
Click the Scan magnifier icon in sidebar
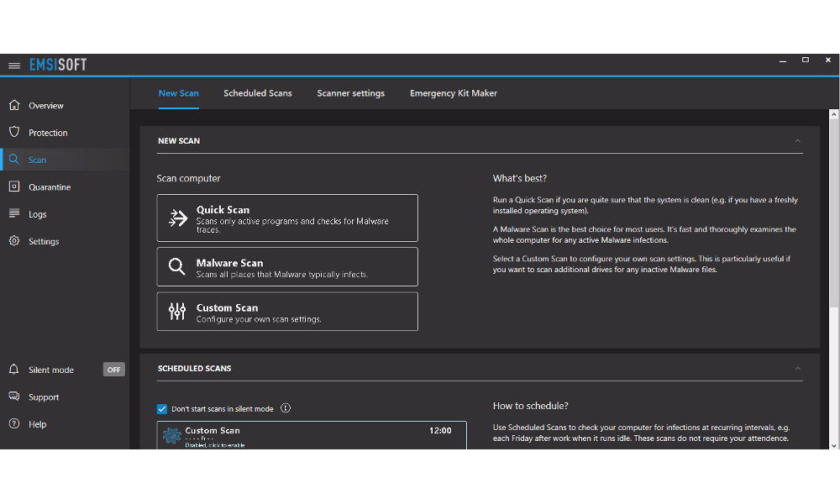(x=14, y=159)
